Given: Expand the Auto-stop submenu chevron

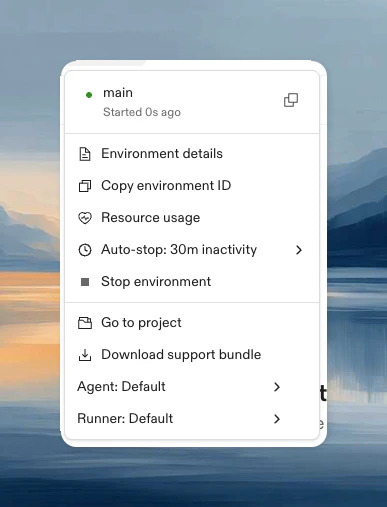Looking at the screenshot, I should pos(299,250).
